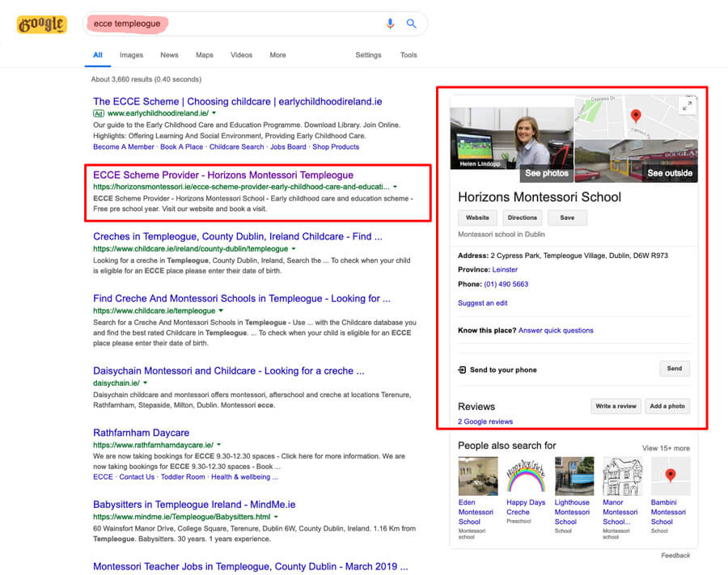Screen dimensions: 728x575
Task: Open dropdown arrow beside horizonsmontessori.ie URL
Action: 395,187
